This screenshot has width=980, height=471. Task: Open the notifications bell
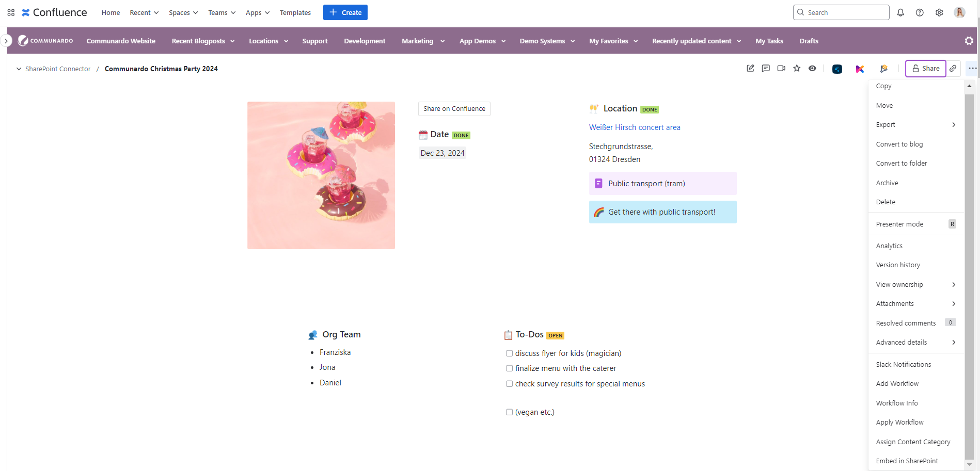tap(900, 12)
